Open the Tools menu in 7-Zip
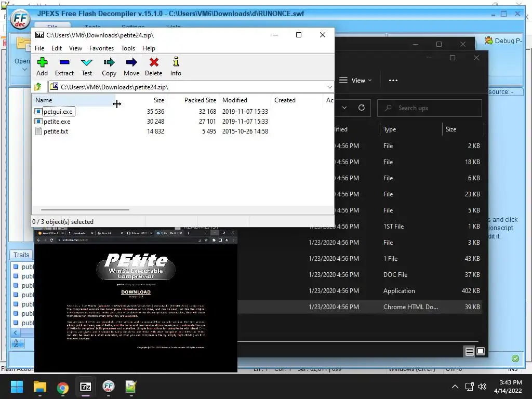 point(128,48)
